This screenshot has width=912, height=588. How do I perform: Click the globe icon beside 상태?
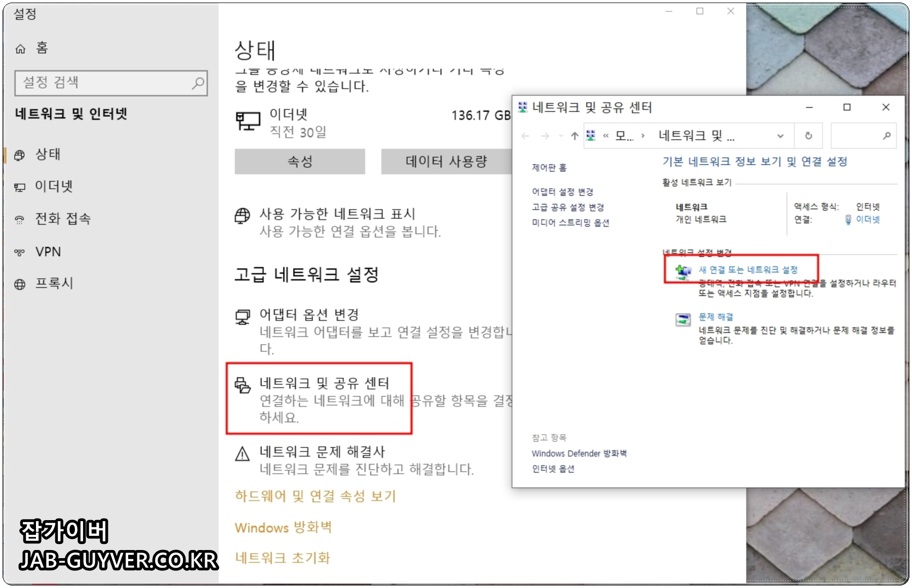point(20,155)
